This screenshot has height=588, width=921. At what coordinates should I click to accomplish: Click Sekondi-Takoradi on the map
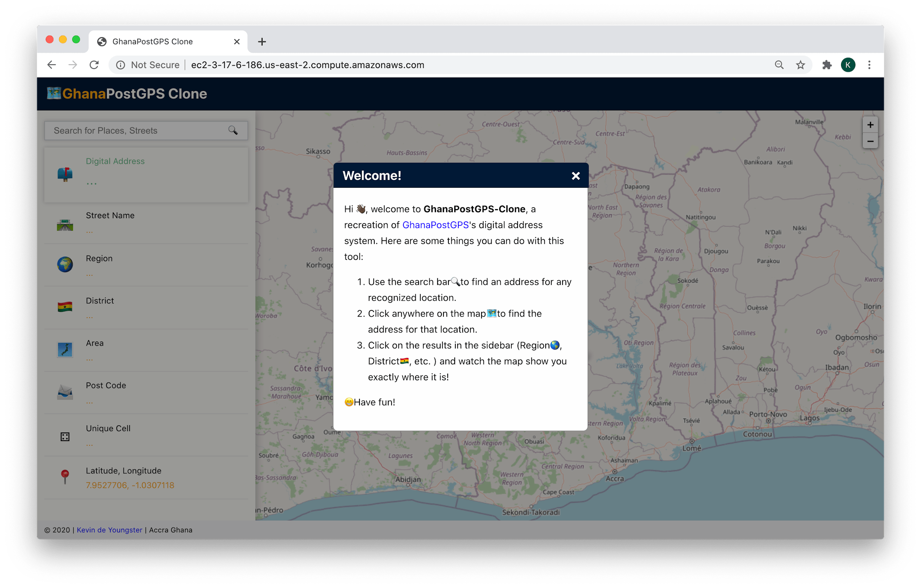pos(531,512)
